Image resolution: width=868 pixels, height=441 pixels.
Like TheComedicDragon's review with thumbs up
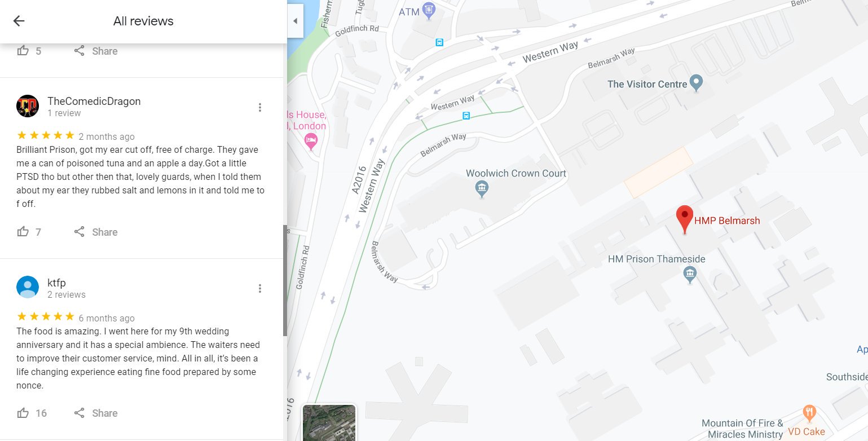tap(23, 232)
